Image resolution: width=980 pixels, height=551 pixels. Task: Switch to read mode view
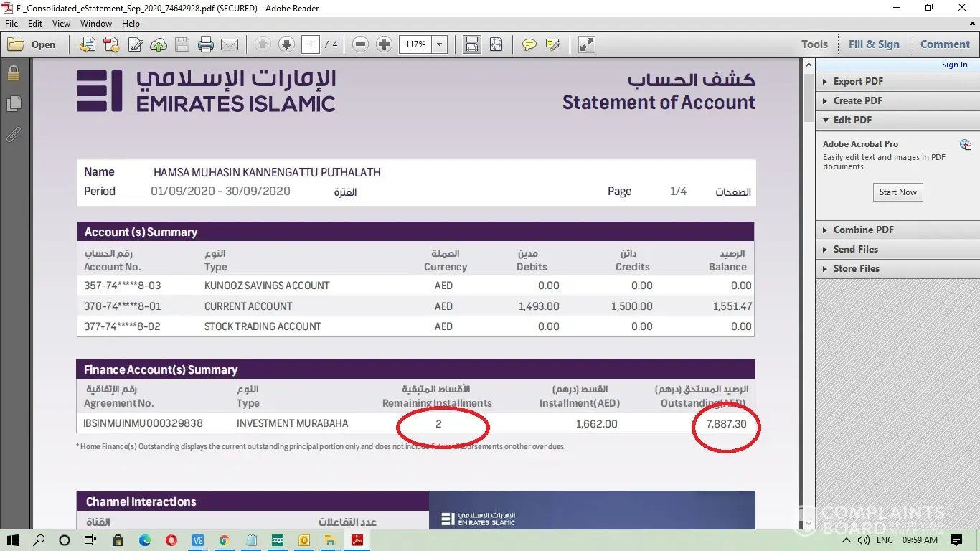coord(586,44)
